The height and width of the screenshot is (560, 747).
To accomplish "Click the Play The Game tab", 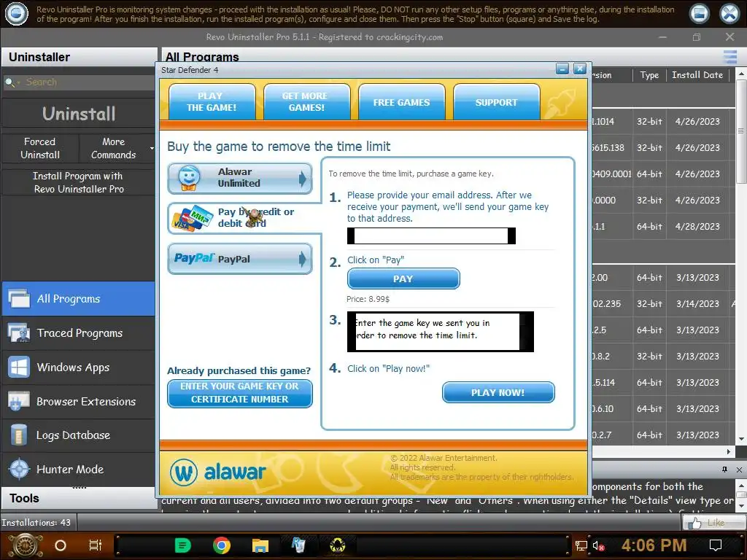I will point(212,101).
